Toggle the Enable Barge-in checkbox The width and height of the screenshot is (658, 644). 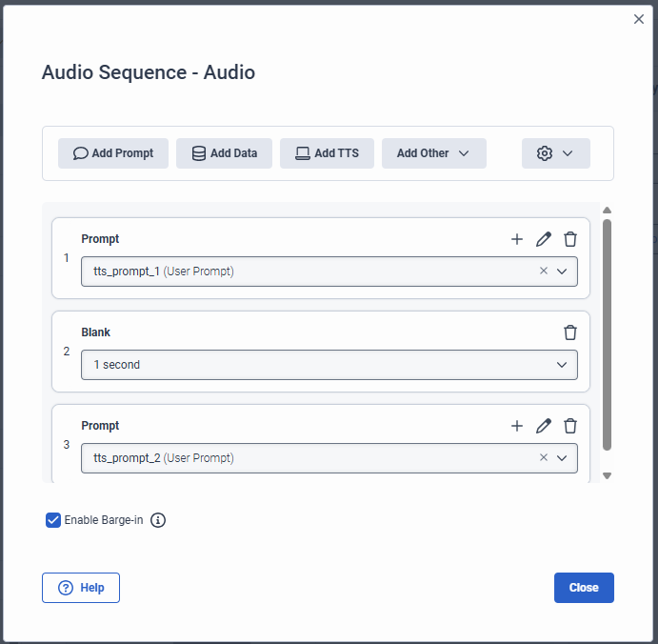(x=53, y=520)
